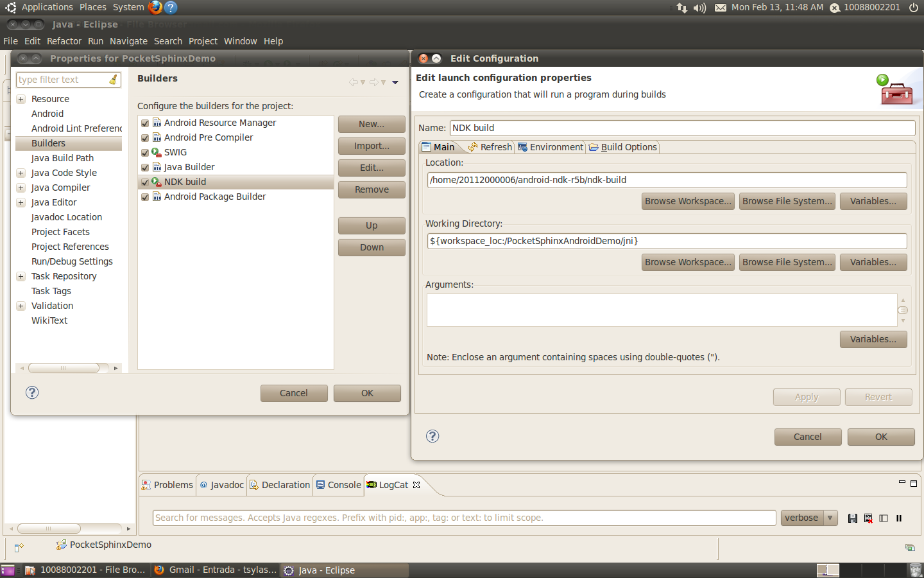Open the help launcher in top panel
The width and height of the screenshot is (924, 578).
[x=170, y=7]
